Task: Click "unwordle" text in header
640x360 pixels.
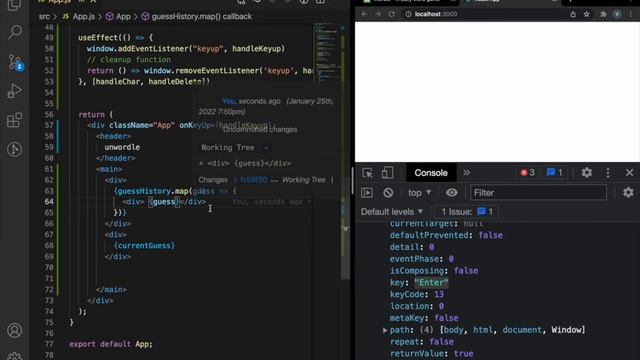Action: coord(122,147)
